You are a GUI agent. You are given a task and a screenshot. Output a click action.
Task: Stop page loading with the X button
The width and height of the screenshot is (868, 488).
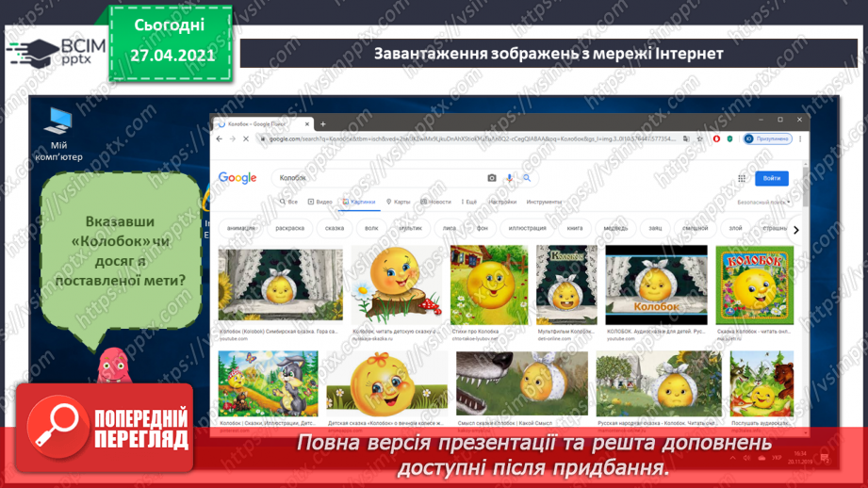click(246, 138)
